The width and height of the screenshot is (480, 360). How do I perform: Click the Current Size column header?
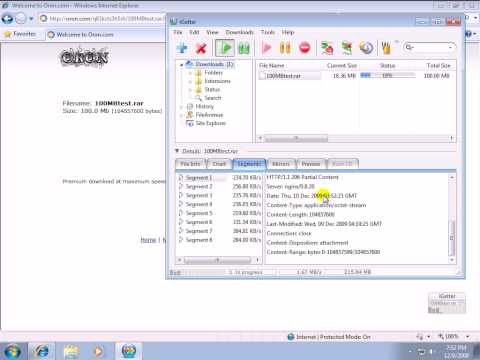tap(342, 66)
